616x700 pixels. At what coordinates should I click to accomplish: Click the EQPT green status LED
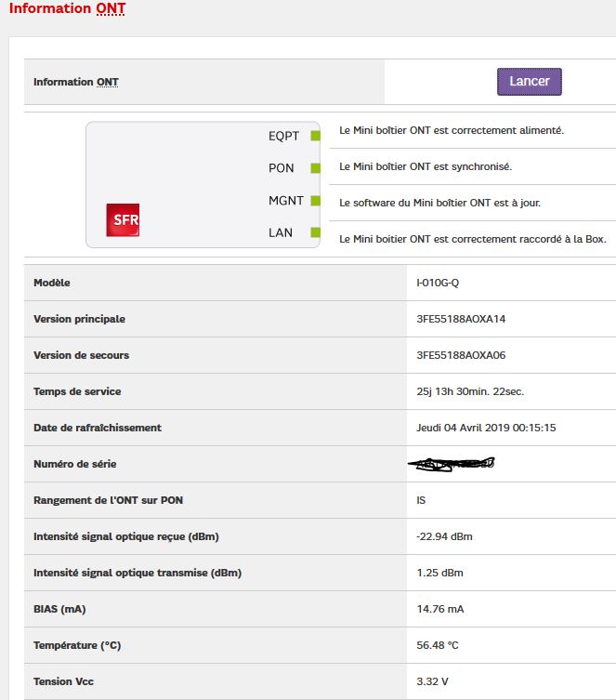tap(315, 136)
